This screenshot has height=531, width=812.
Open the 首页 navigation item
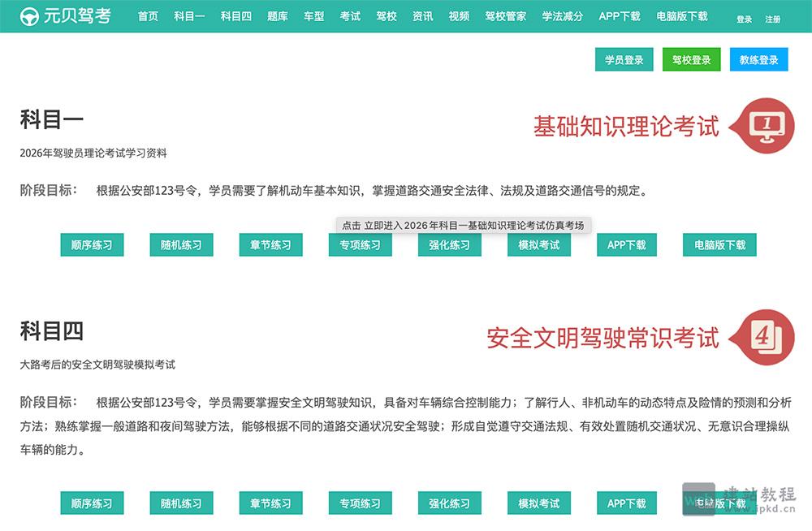point(147,15)
